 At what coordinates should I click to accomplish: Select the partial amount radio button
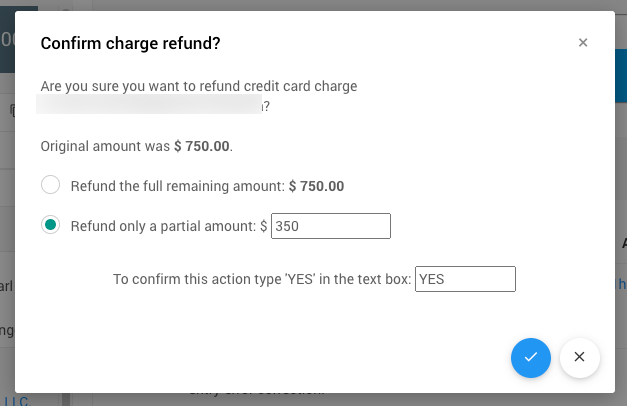coord(51,226)
